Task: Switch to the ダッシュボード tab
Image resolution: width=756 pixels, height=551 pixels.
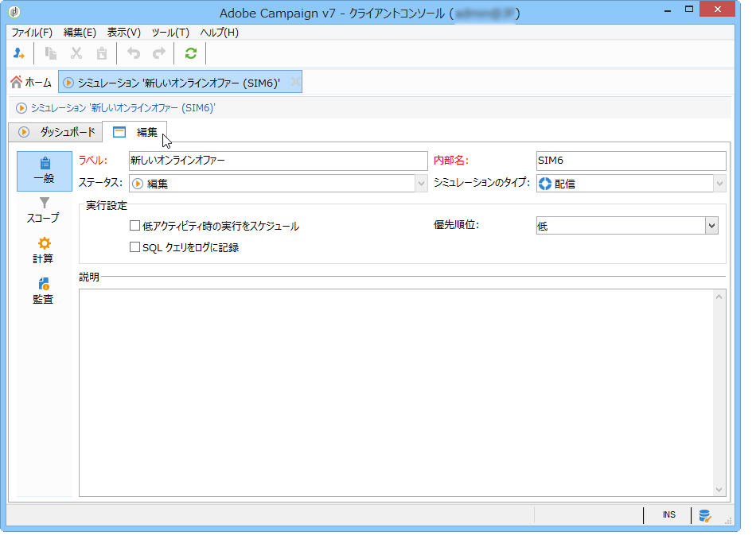Action: [x=56, y=132]
